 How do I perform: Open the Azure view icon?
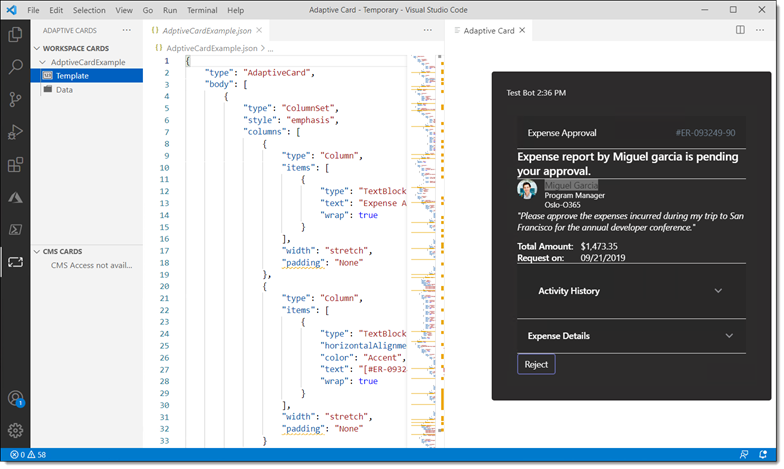pyautogui.click(x=15, y=197)
